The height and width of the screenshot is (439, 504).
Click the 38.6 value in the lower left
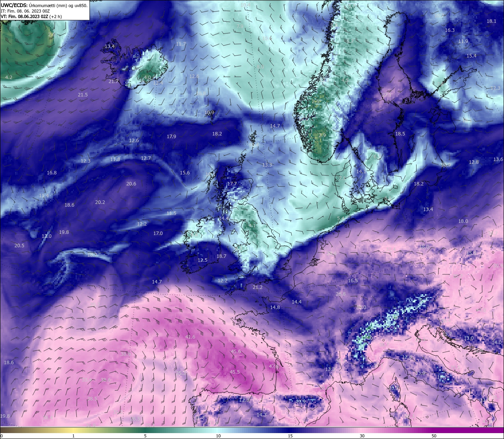click(106, 380)
